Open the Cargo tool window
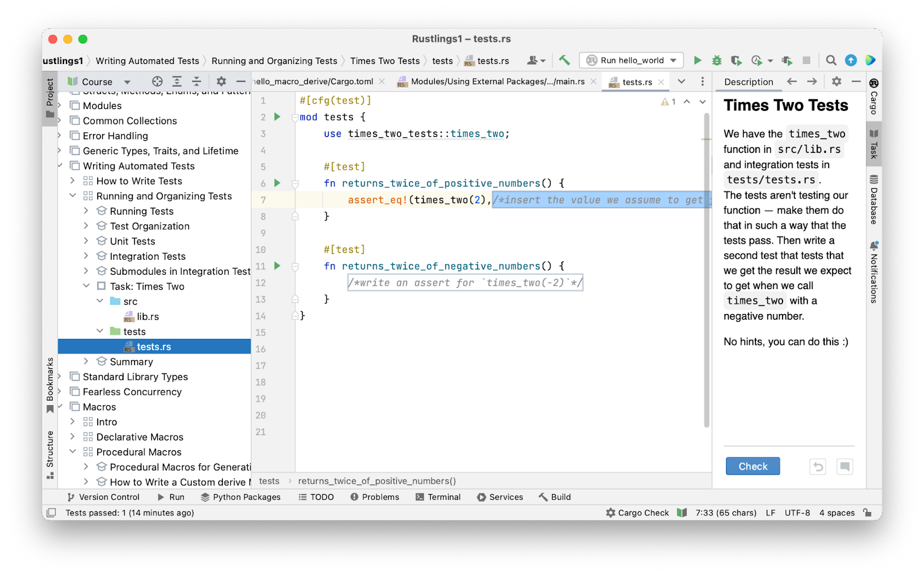Image resolution: width=924 pixels, height=576 pixels. tap(874, 97)
